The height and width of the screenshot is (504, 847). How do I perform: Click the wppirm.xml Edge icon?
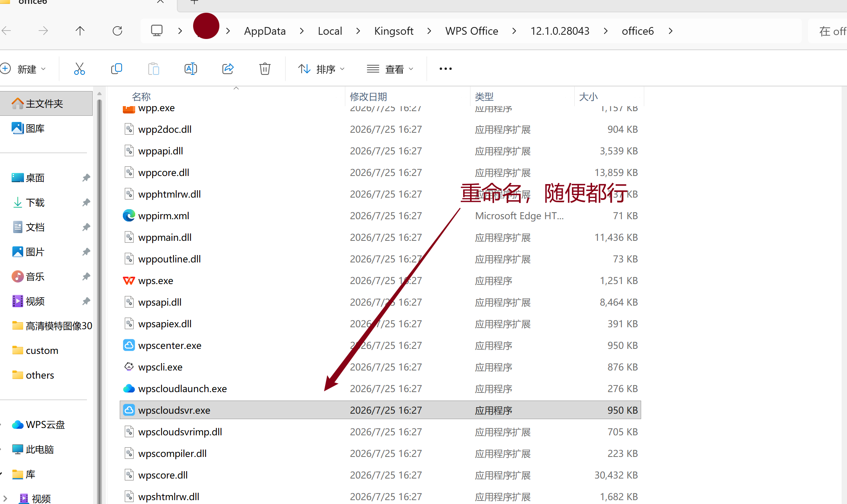(x=129, y=216)
